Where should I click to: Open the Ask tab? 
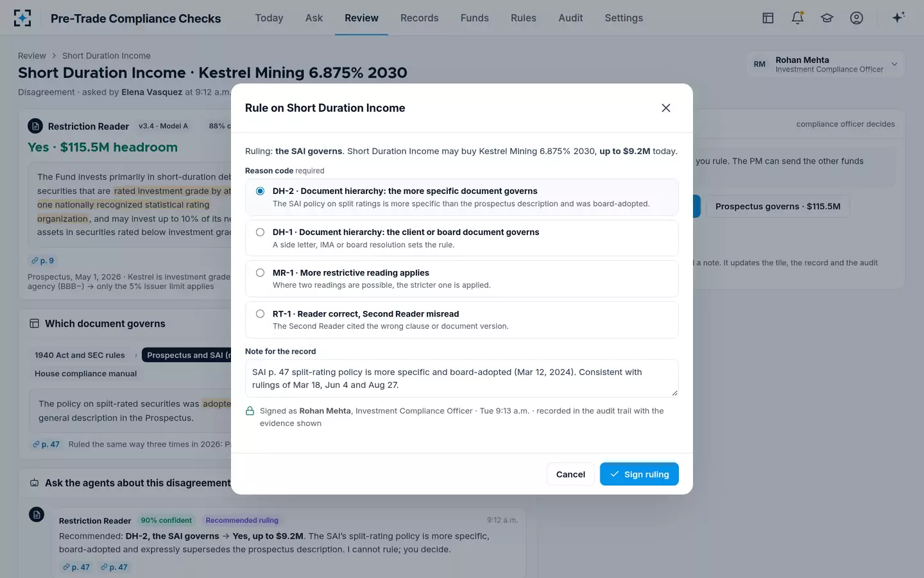[x=314, y=18]
